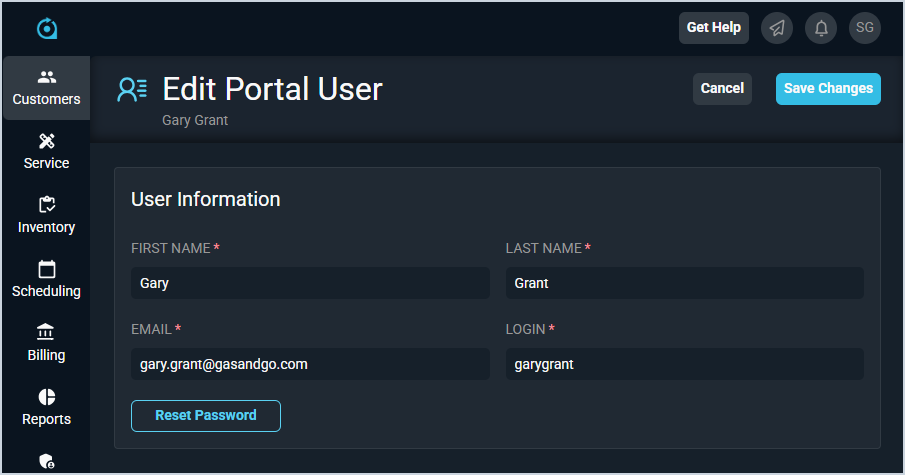Click the shield icon below Reports
Image resolution: width=905 pixels, height=475 pixels.
(x=46, y=461)
